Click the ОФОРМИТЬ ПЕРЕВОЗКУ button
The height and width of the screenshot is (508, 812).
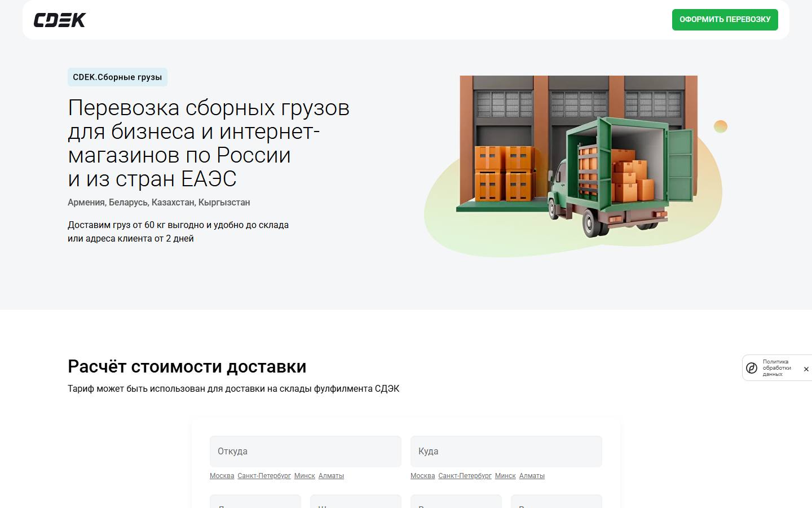click(725, 20)
